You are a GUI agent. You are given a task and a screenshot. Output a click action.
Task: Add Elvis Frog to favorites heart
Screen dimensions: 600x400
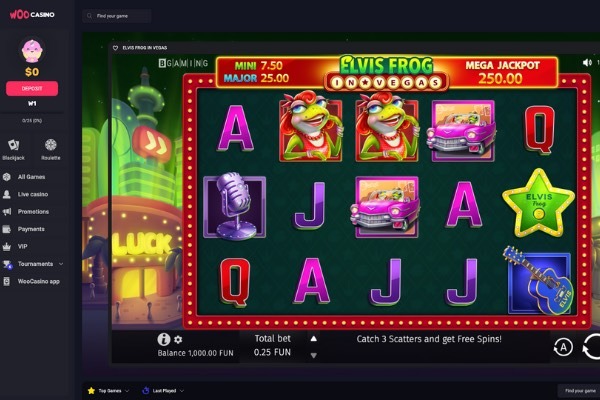coord(115,48)
